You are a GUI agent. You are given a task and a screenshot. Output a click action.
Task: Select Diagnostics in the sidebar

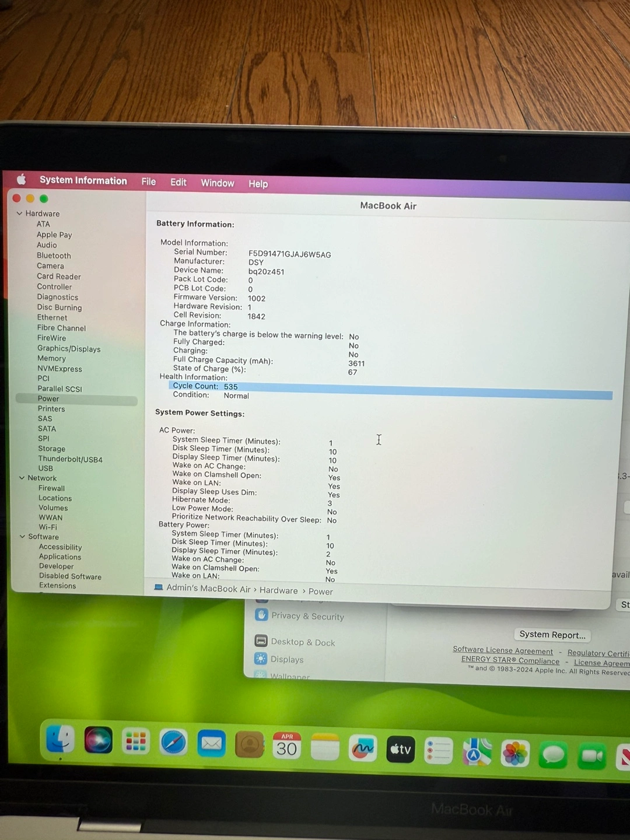point(58,297)
